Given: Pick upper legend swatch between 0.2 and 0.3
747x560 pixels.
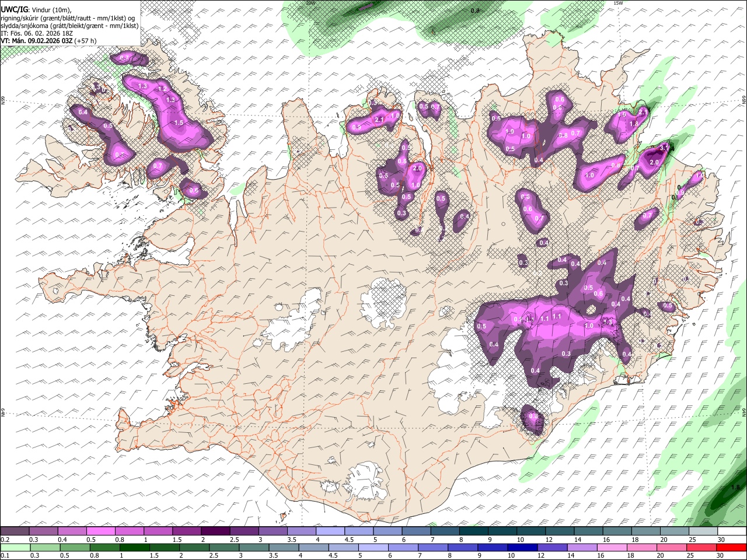Looking at the screenshot, I should click(15, 531).
